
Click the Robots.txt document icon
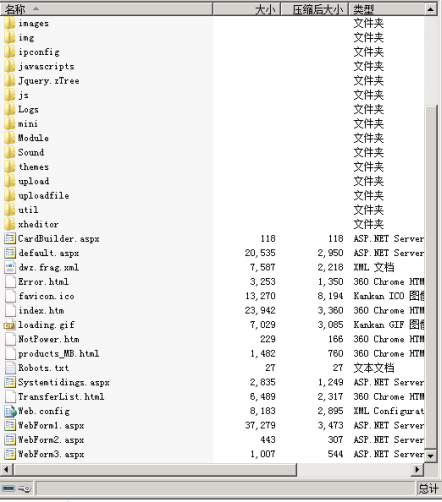pyautogui.click(x=10, y=368)
